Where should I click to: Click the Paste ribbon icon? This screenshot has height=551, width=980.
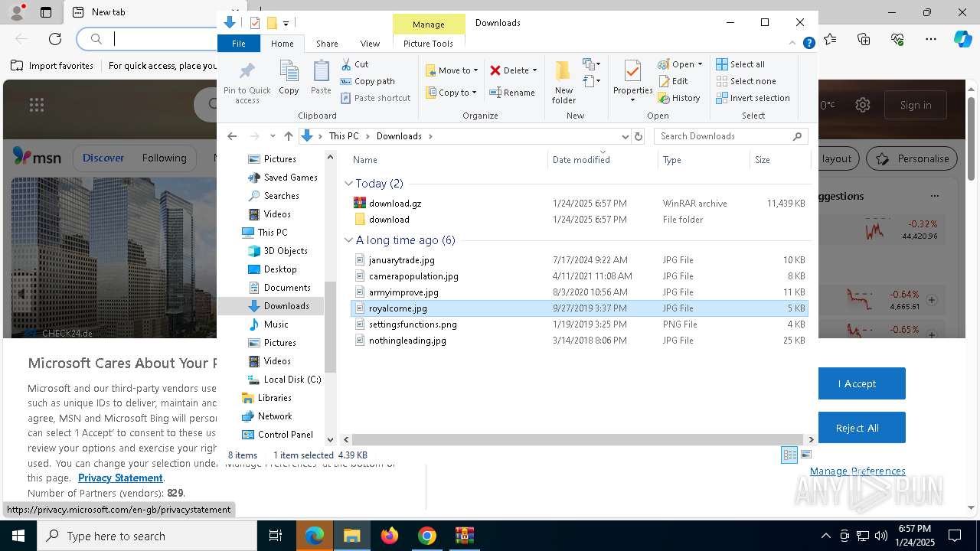pos(321,77)
